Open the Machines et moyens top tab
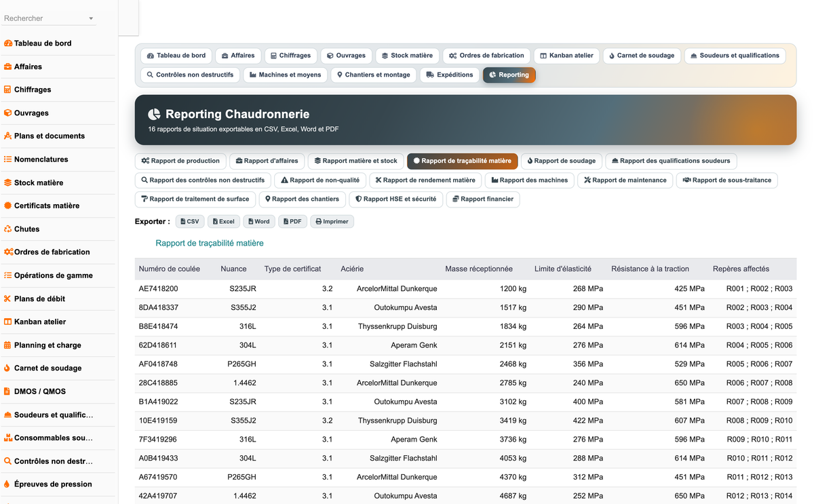Image resolution: width=814 pixels, height=504 pixels. (x=286, y=75)
